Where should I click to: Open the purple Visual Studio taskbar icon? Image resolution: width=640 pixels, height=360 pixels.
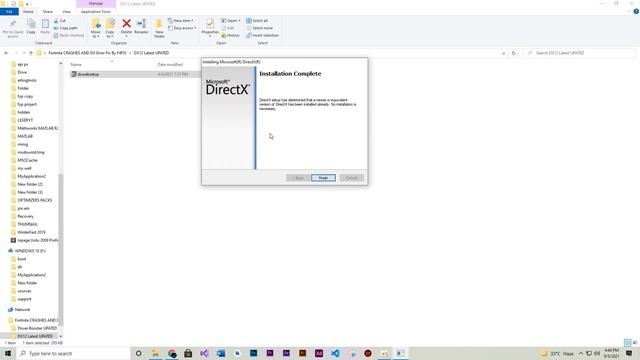(x=204, y=353)
